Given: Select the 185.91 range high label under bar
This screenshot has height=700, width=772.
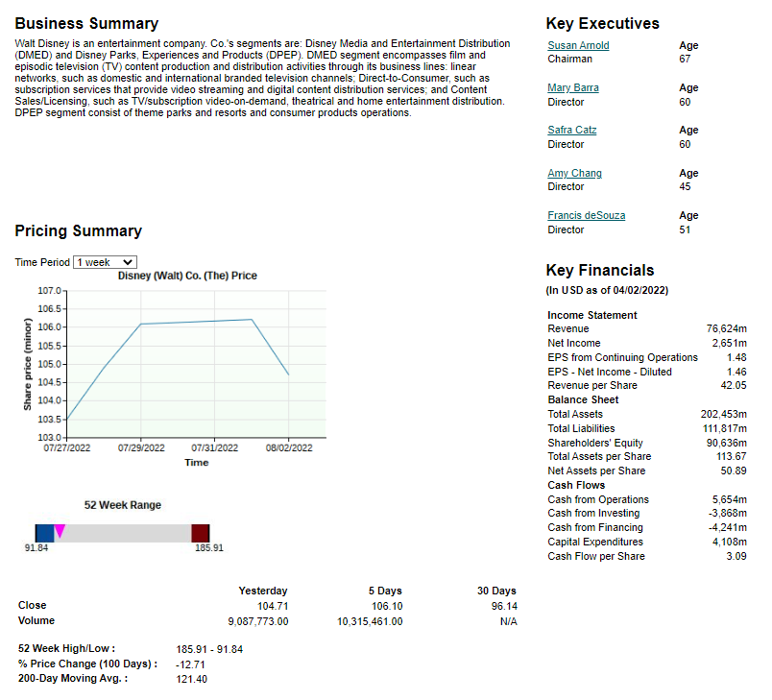Looking at the screenshot, I should tap(209, 548).
